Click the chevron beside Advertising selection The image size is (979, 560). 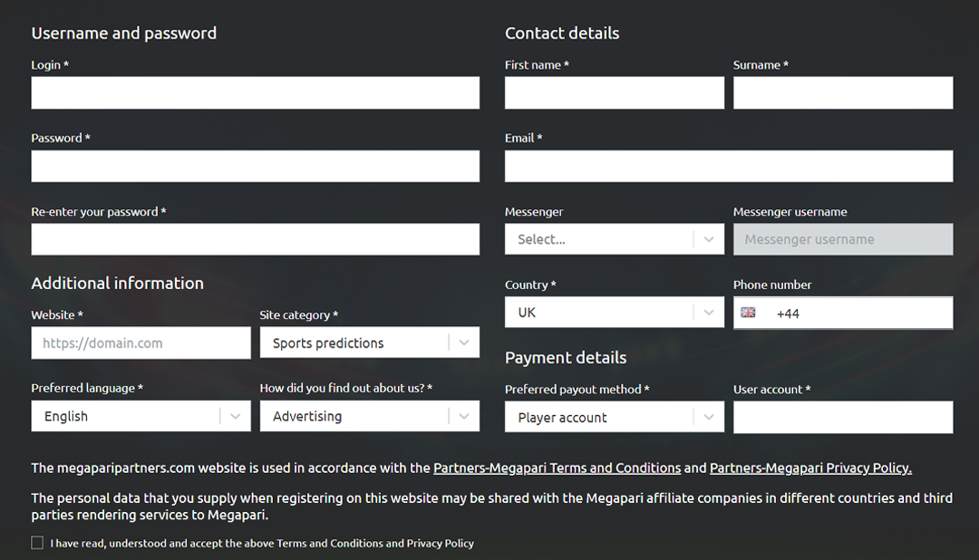pyautogui.click(x=464, y=417)
